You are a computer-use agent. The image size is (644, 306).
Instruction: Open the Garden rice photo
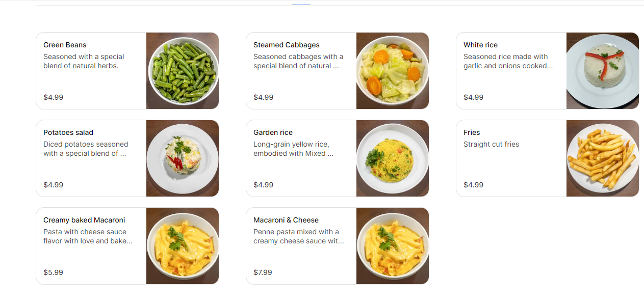[x=393, y=158]
